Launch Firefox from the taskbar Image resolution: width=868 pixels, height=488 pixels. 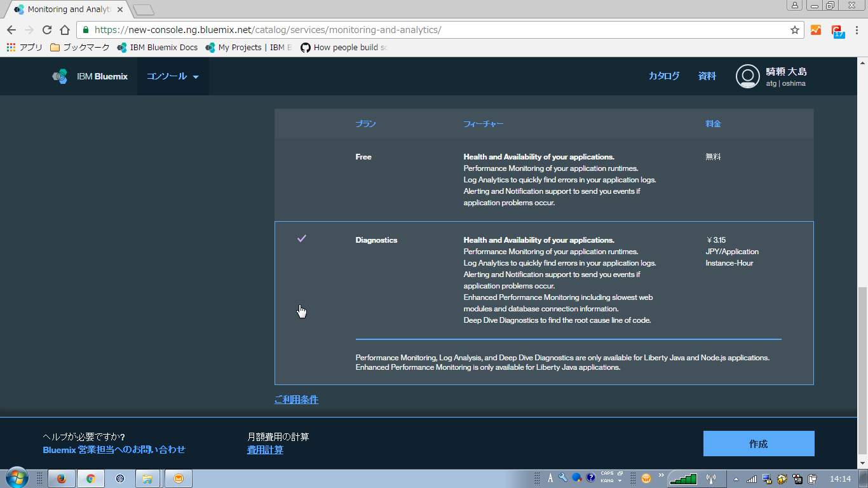click(62, 478)
